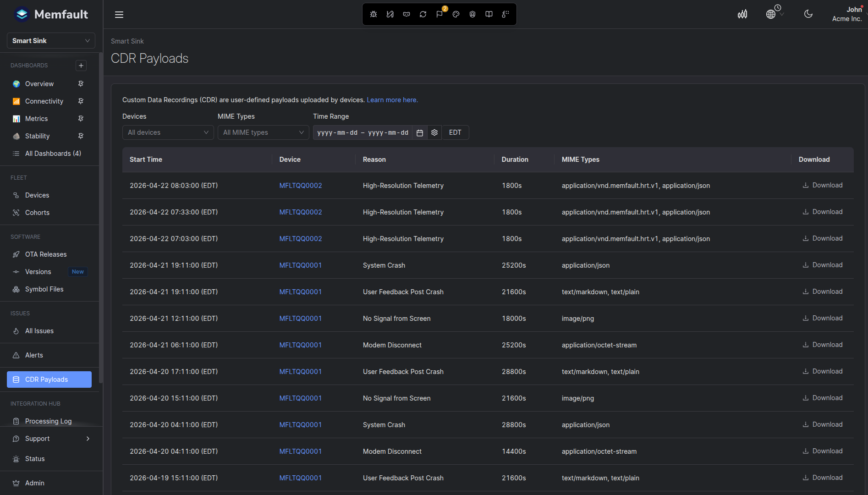Click 28800s duration in 04:11:00 System Crash row

(x=514, y=425)
